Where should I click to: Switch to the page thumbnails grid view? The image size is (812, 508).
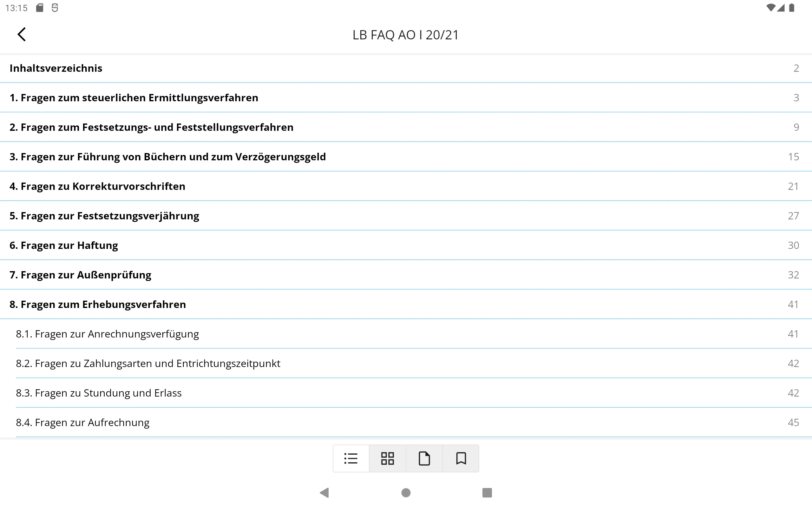(388, 458)
